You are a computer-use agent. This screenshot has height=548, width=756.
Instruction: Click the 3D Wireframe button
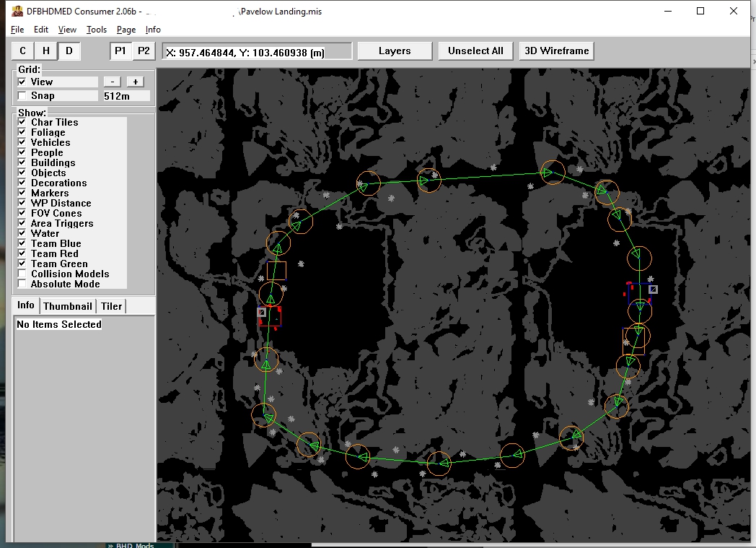coord(557,51)
